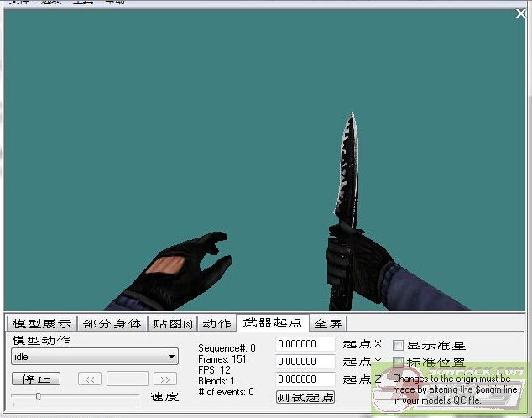Open the 部分身体 tab
Image resolution: width=532 pixels, height=418 pixels.
(x=112, y=323)
